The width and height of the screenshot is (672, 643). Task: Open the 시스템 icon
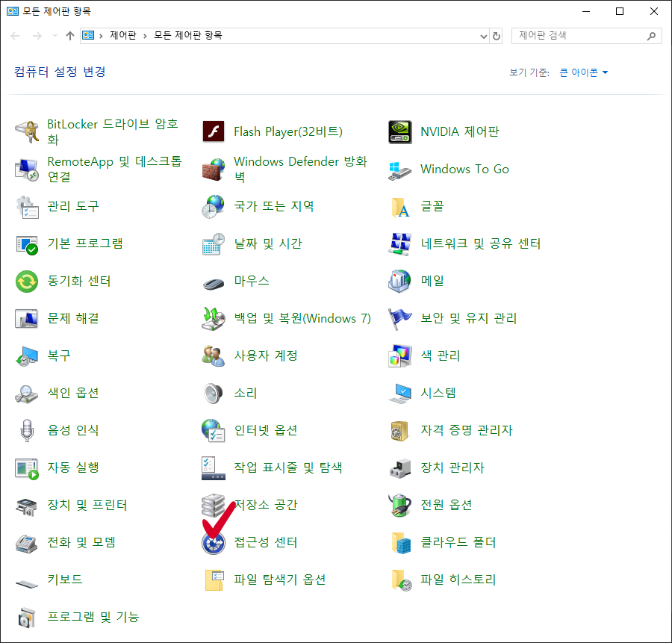point(400,393)
